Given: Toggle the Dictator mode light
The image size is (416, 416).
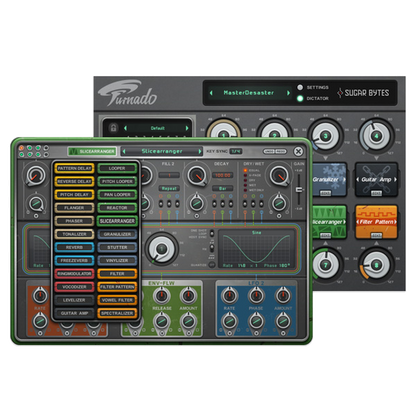Looking at the screenshot, I should point(300,98).
